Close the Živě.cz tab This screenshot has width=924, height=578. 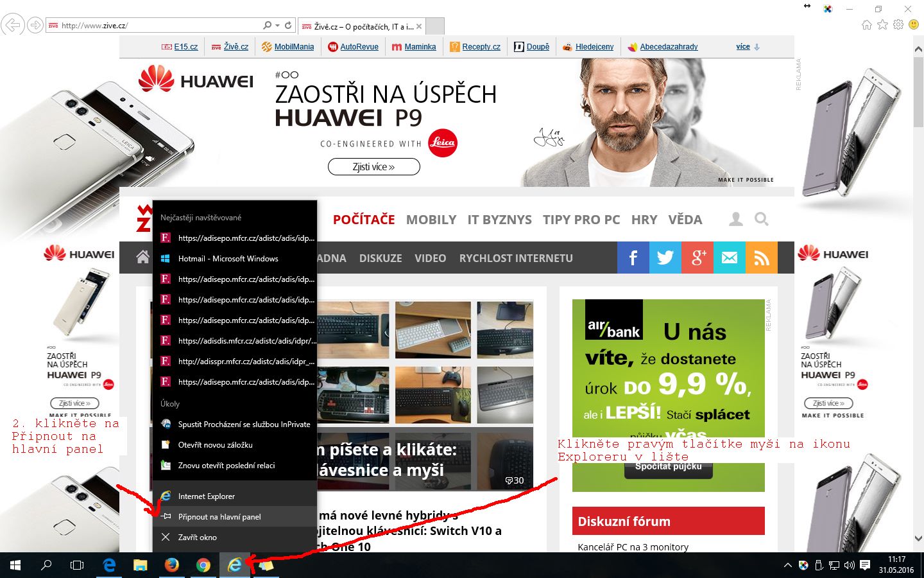click(419, 26)
